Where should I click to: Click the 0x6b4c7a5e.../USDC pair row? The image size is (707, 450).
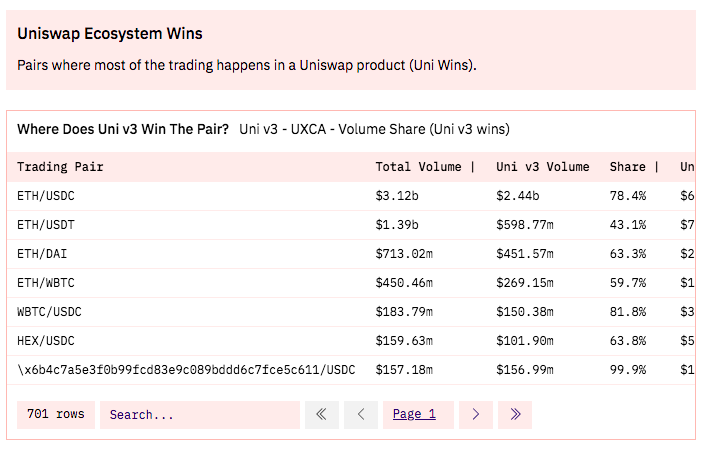point(186,370)
